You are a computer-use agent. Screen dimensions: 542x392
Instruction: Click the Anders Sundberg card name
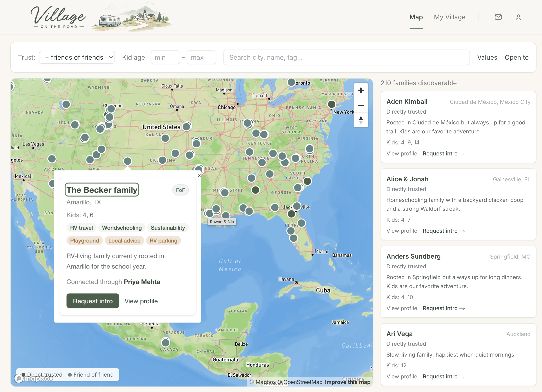pyautogui.click(x=413, y=257)
